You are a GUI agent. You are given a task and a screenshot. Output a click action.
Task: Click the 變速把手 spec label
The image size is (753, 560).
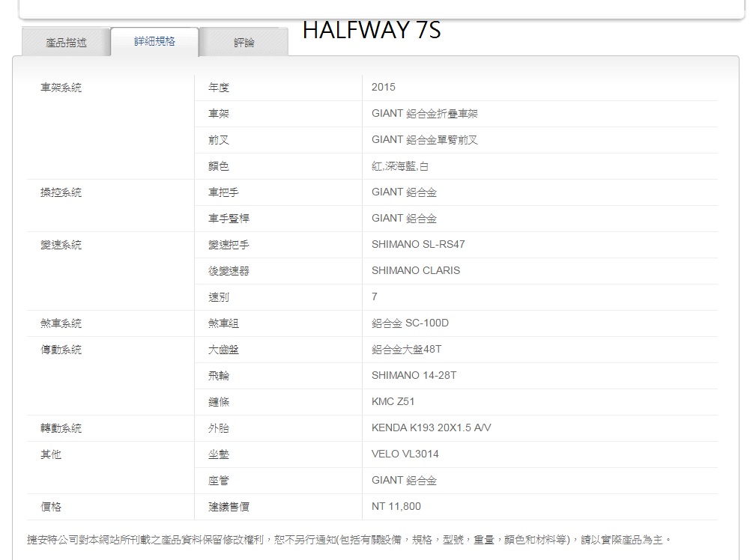point(229,245)
